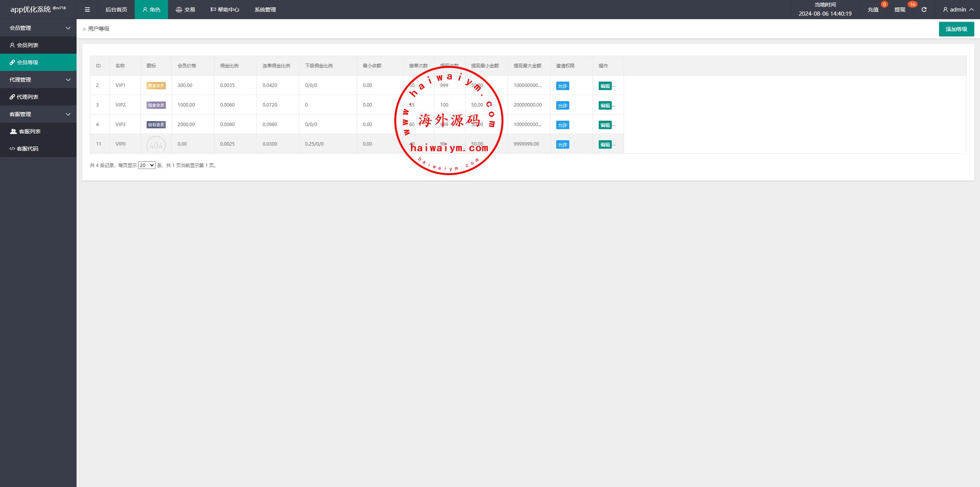
Task: Toggle 允许 invite permission for VIP0
Action: coord(562,145)
